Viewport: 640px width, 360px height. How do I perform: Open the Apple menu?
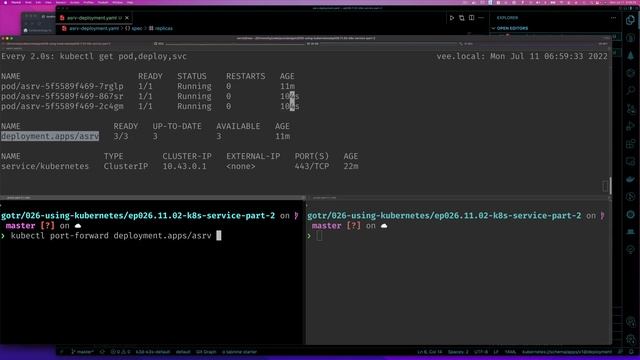click(x=5, y=2)
